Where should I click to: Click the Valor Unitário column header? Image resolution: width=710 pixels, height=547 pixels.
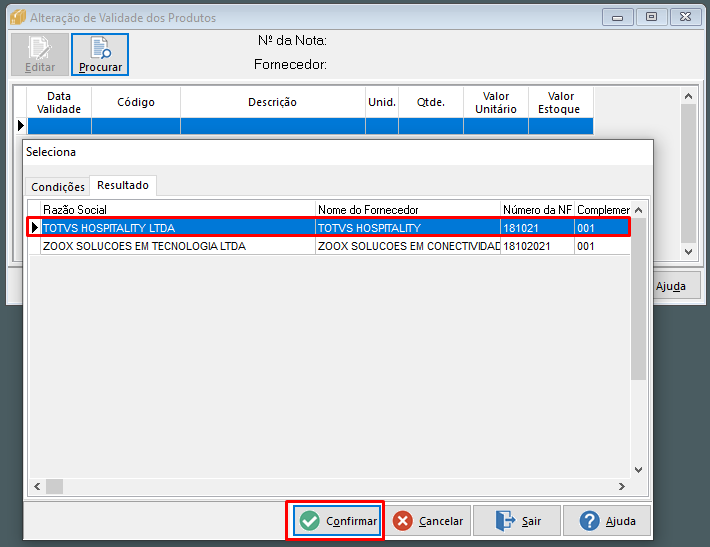pos(496,102)
